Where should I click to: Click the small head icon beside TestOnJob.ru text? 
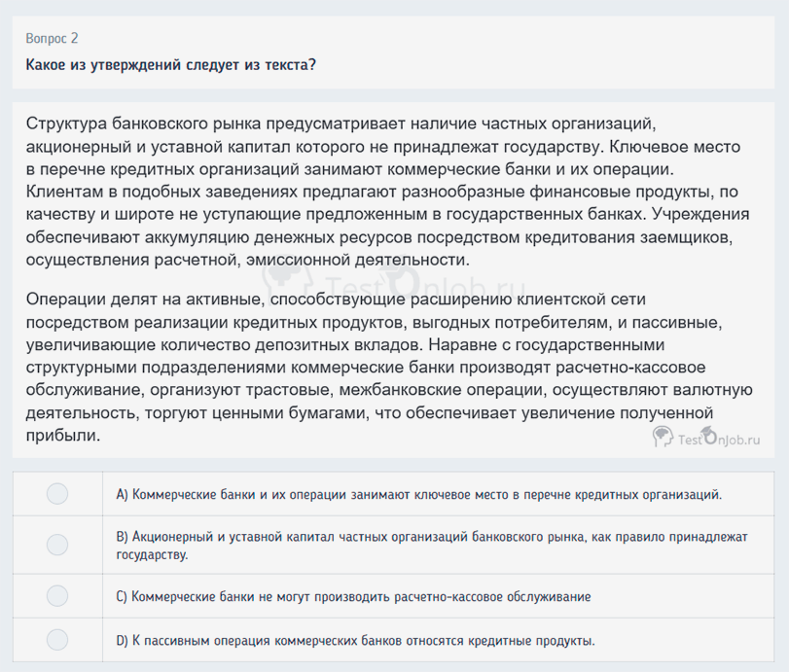click(663, 438)
